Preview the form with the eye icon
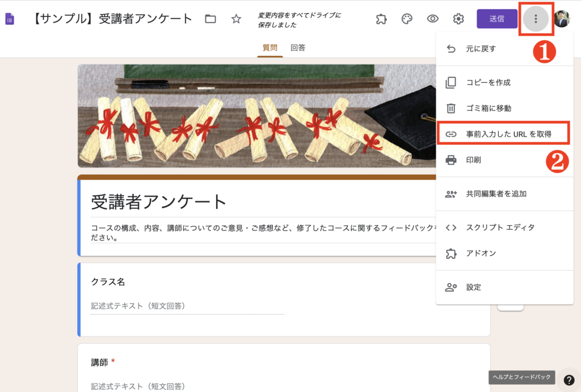The height and width of the screenshot is (392, 581). point(432,19)
